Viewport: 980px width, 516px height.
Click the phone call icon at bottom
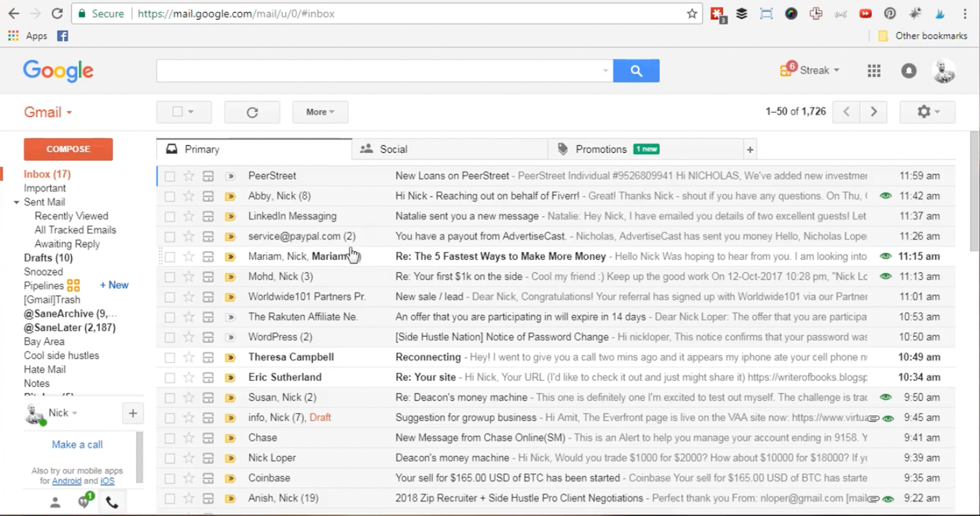112,503
